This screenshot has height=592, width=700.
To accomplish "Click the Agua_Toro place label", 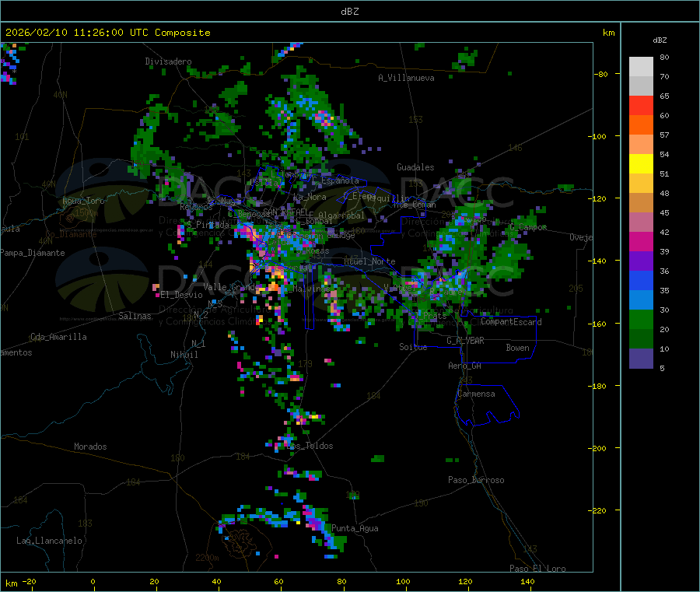I will click(83, 201).
